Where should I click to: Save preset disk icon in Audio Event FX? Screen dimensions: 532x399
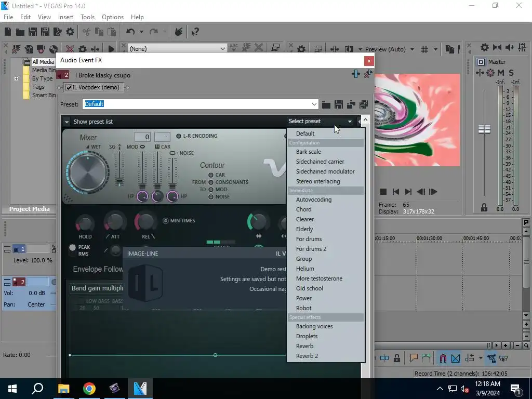[x=339, y=104]
